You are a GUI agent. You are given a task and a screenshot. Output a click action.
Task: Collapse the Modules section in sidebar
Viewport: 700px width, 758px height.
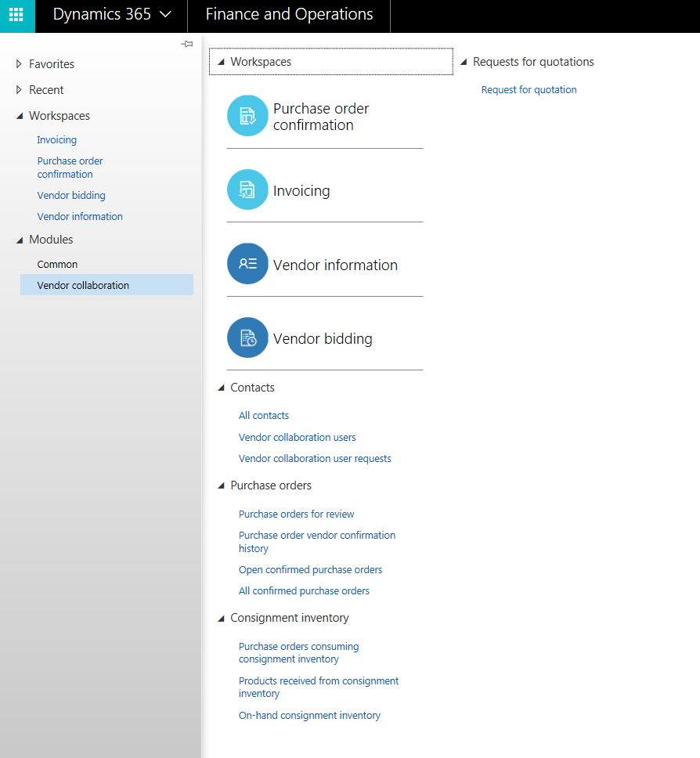tap(19, 240)
